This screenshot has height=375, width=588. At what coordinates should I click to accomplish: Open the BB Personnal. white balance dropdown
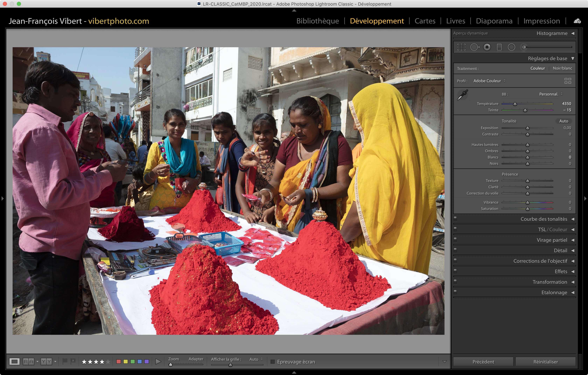pos(550,94)
